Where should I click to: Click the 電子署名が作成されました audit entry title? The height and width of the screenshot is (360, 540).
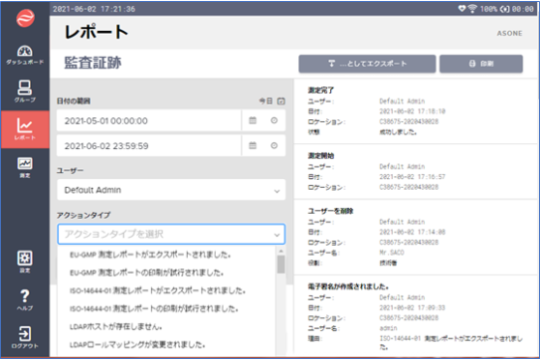coord(348,287)
